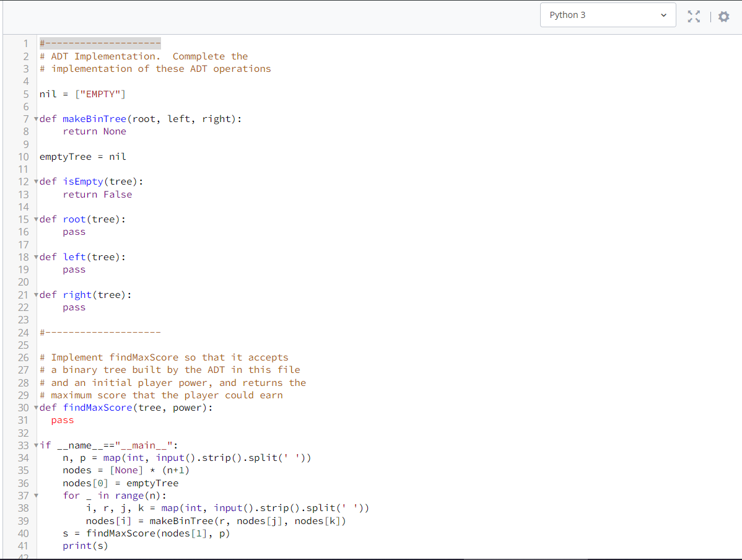Click 'n, p = map(int' line

tap(187, 458)
